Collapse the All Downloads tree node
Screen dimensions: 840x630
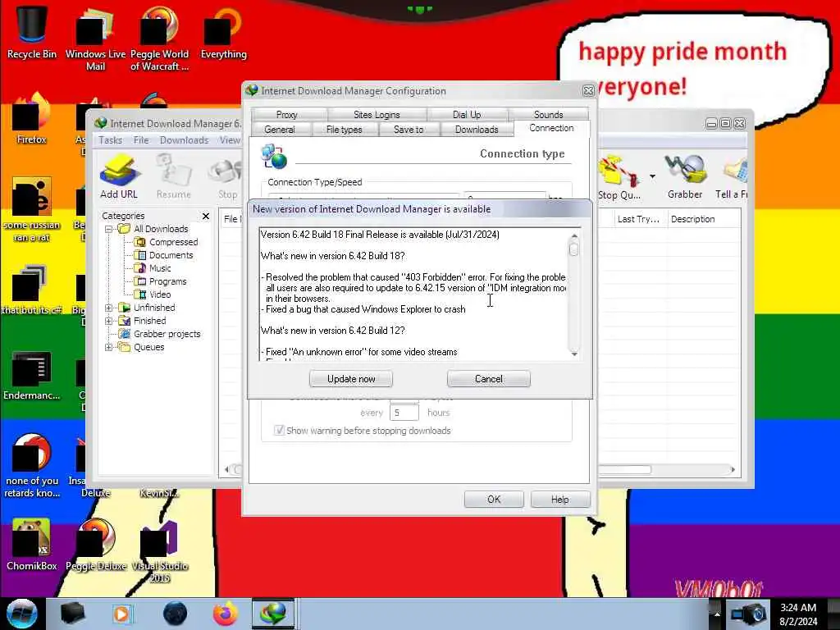[x=109, y=229]
